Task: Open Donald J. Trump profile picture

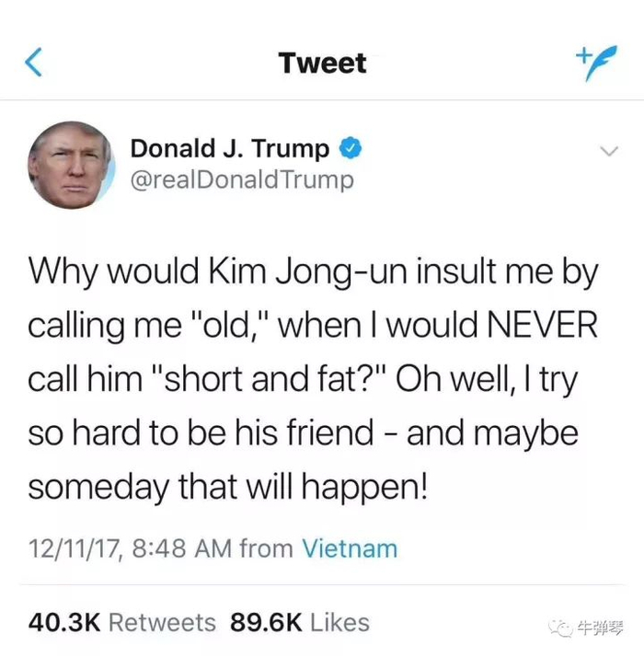Action: click(x=71, y=166)
